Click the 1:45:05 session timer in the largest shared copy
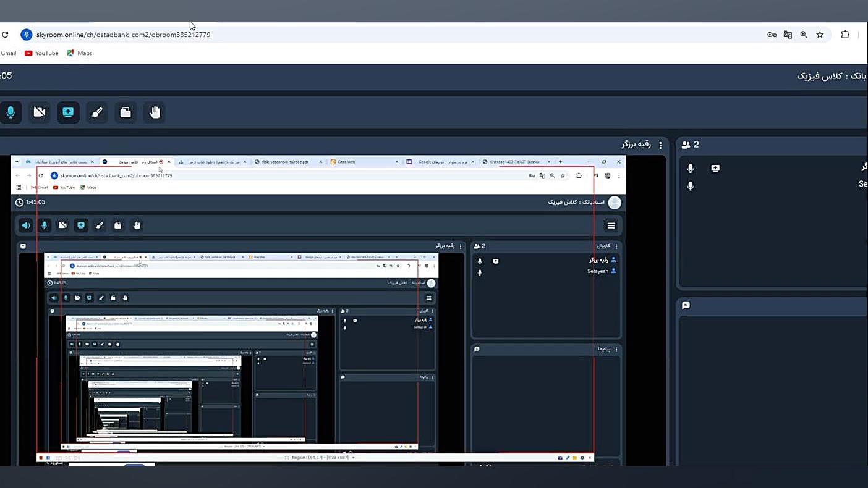 point(30,202)
